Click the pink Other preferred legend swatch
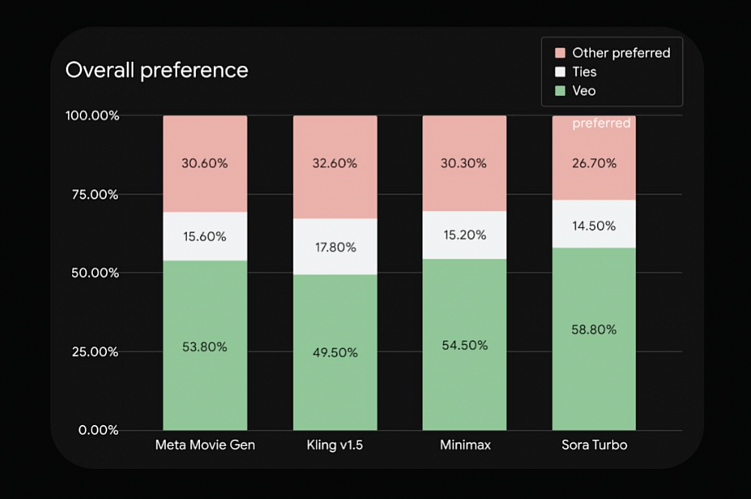The width and height of the screenshot is (751, 499). [x=559, y=52]
